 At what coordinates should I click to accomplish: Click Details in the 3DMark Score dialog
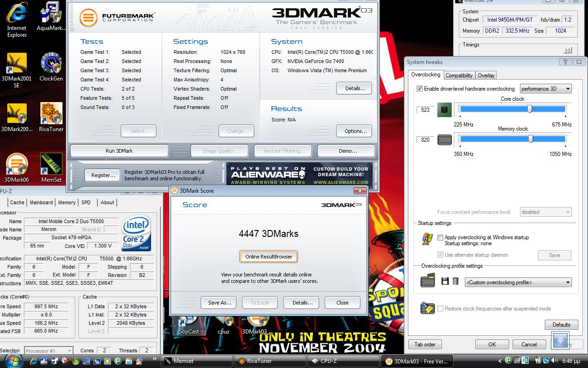(302, 303)
